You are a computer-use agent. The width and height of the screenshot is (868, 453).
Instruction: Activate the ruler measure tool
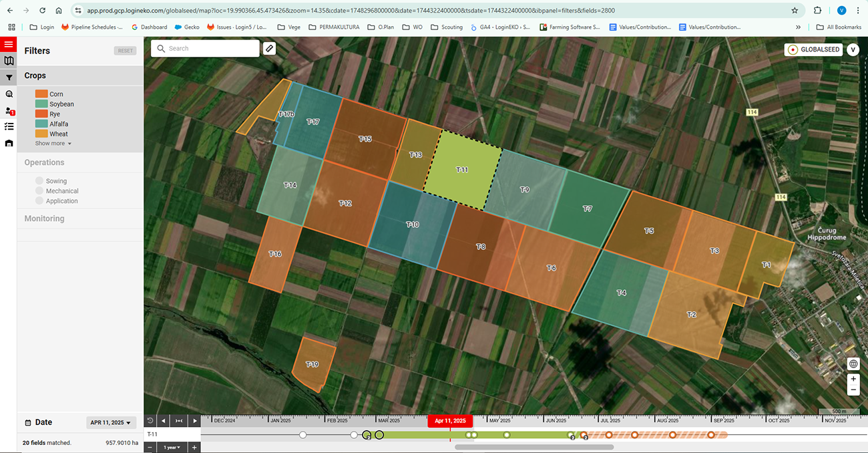pyautogui.click(x=269, y=48)
